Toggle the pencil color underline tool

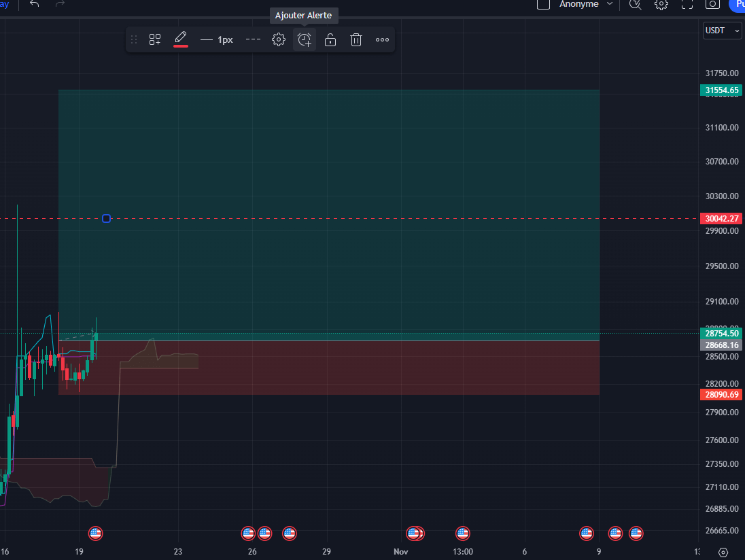[x=180, y=39]
